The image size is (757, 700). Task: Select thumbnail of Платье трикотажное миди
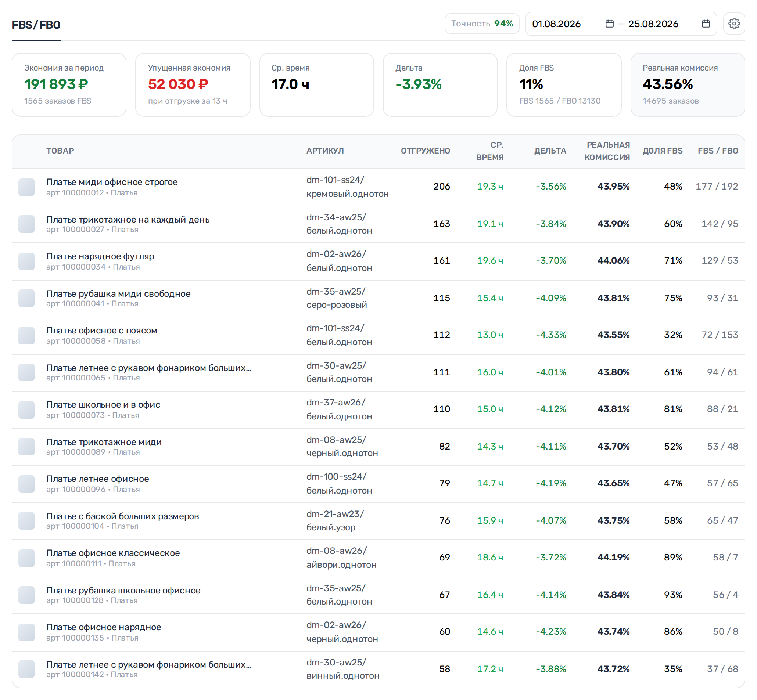(x=26, y=447)
